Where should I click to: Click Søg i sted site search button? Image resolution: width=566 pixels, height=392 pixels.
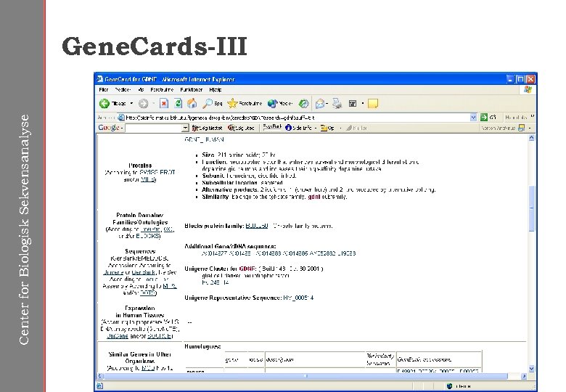tap(241, 128)
